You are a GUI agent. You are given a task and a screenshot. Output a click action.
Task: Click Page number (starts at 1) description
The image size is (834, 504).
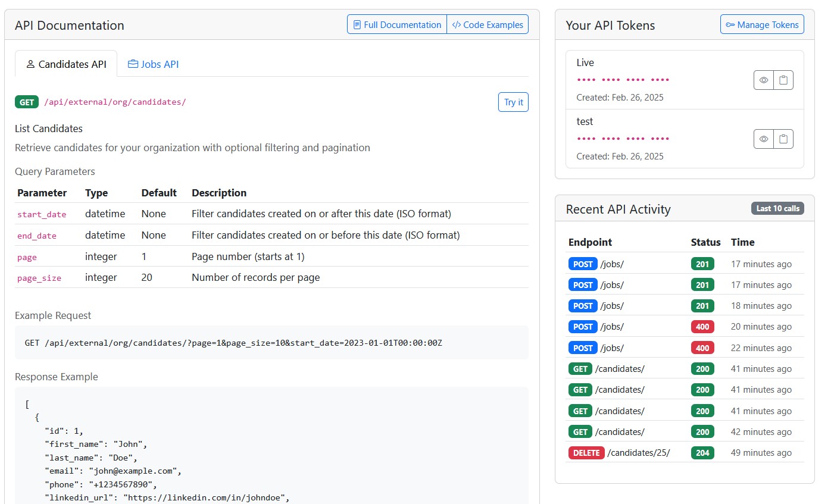[248, 257]
